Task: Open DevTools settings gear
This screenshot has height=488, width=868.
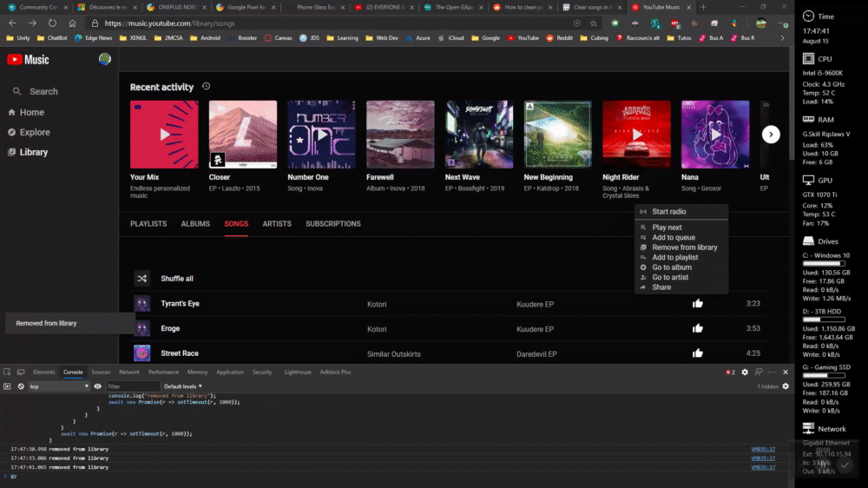Action: [x=745, y=373]
